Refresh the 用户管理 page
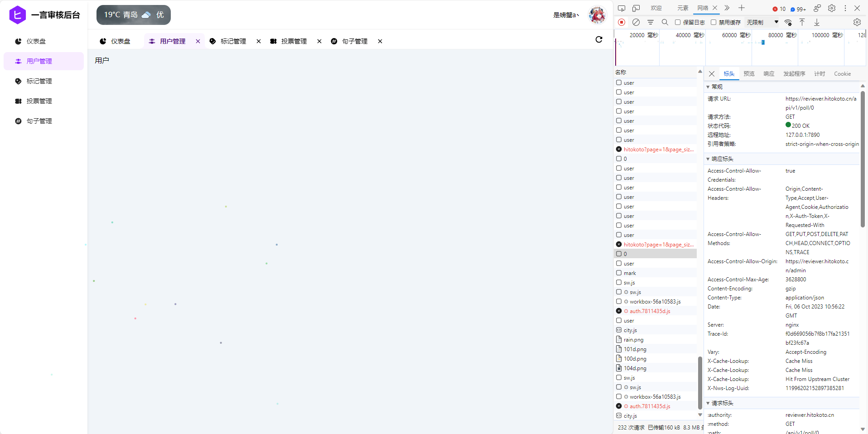This screenshot has height=434, width=868. click(x=599, y=39)
